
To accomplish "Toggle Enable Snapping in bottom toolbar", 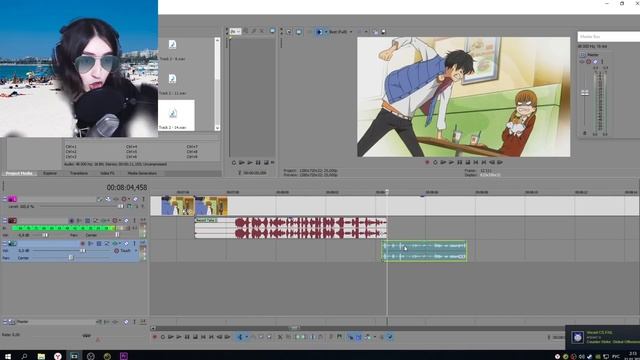I will point(350,337).
